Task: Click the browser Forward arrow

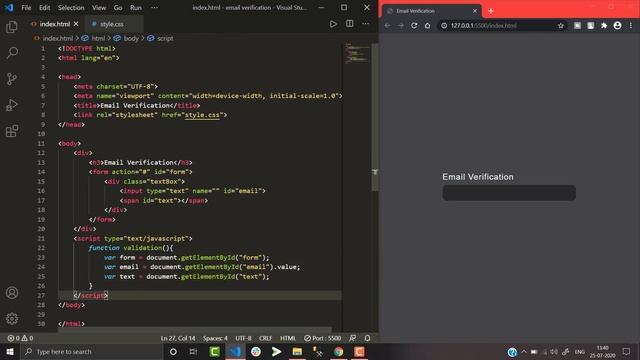Action: (x=400, y=25)
